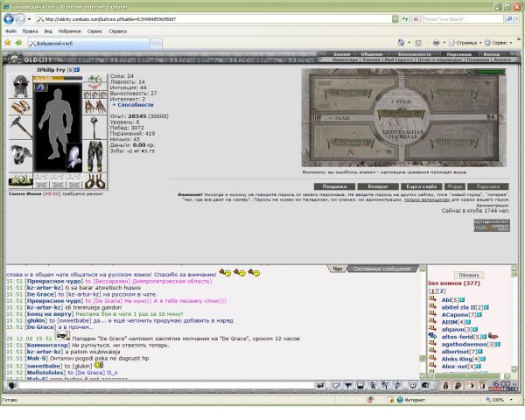Click the helmet equipment slot
Image resolution: width=525 pixels, height=420 pixels.
(x=20, y=87)
